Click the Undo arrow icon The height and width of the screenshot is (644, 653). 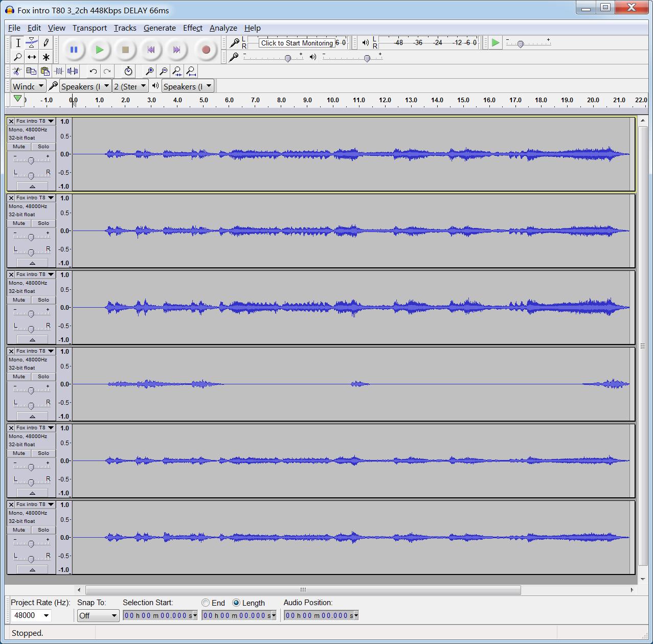(x=93, y=71)
